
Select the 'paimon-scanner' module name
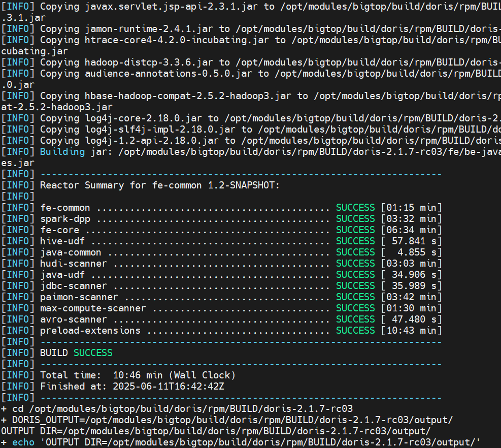click(x=79, y=297)
